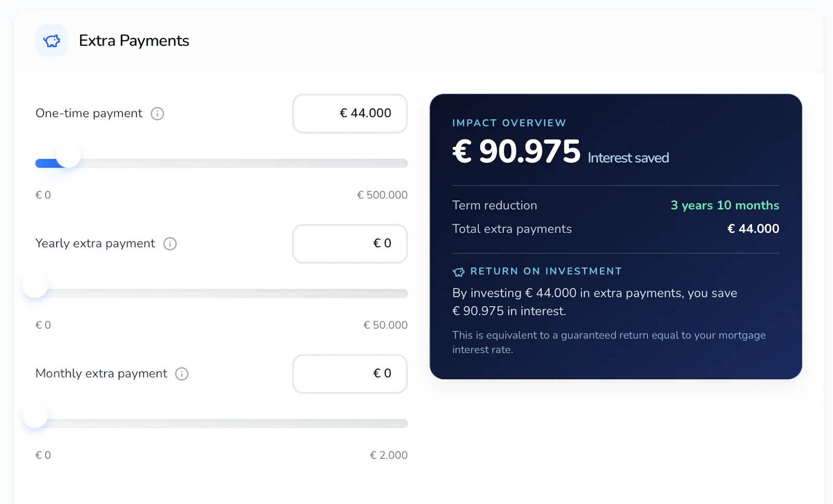Click the piggy bank icon beside Extra Payments
Image resolution: width=833 pixels, height=504 pixels.
click(52, 41)
